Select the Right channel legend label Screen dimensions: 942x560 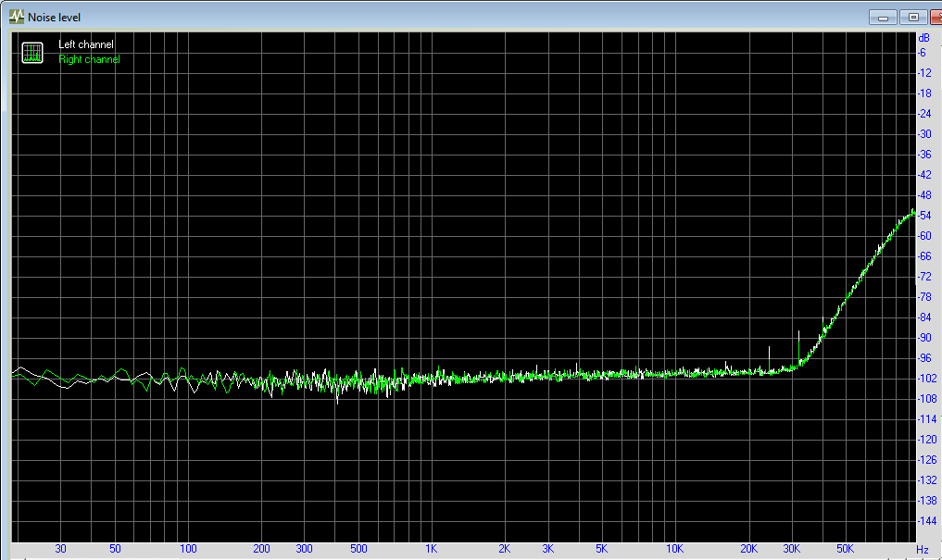pos(89,59)
